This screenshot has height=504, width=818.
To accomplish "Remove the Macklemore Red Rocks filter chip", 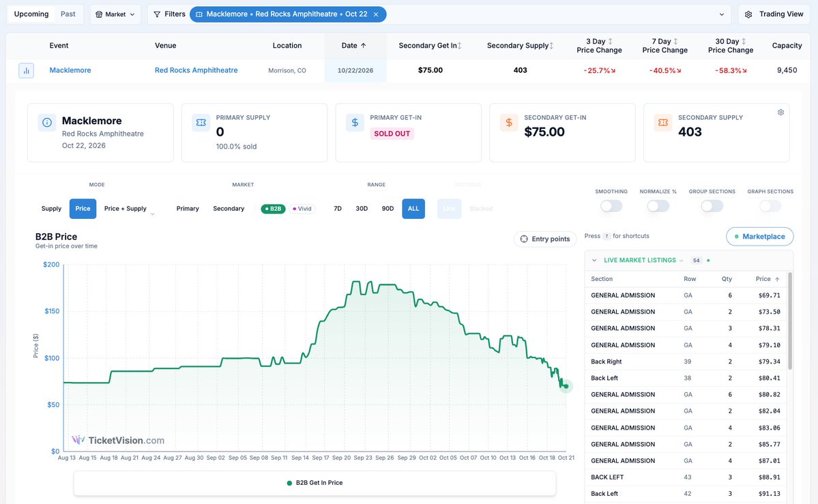I will [376, 14].
